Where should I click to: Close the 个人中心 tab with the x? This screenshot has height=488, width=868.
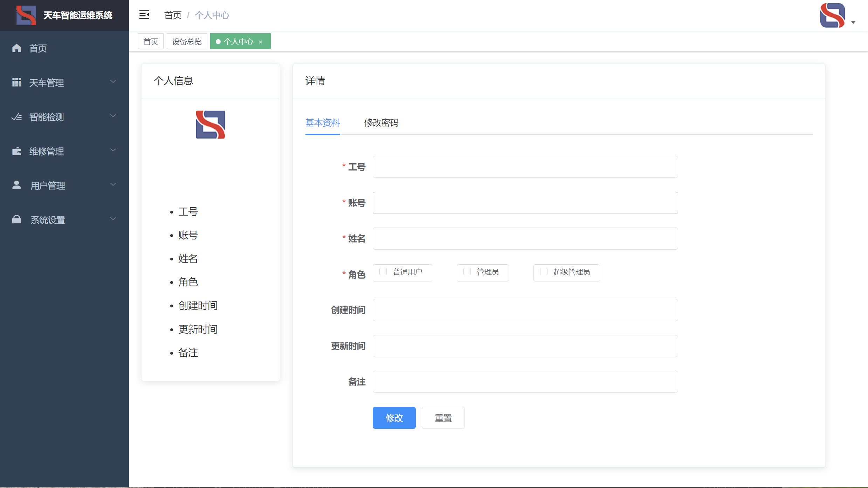261,42
